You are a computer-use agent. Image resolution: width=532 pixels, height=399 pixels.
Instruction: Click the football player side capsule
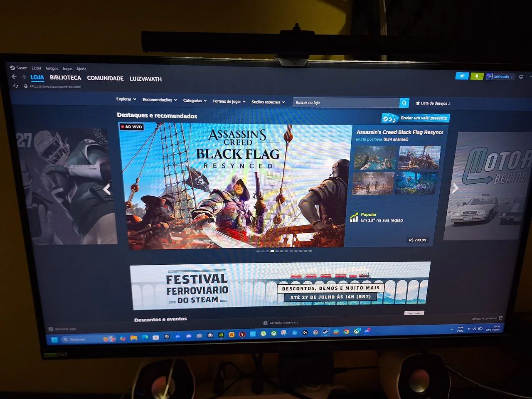point(66,186)
